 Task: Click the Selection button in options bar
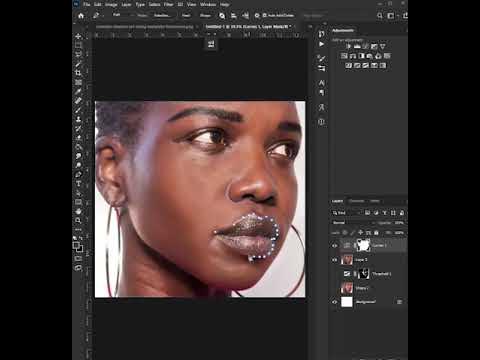[161, 15]
